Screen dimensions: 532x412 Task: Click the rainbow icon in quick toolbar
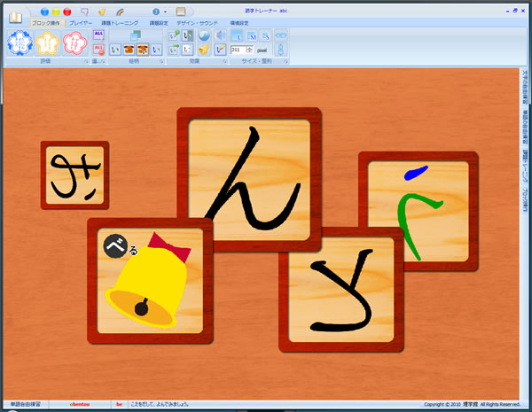click(121, 12)
